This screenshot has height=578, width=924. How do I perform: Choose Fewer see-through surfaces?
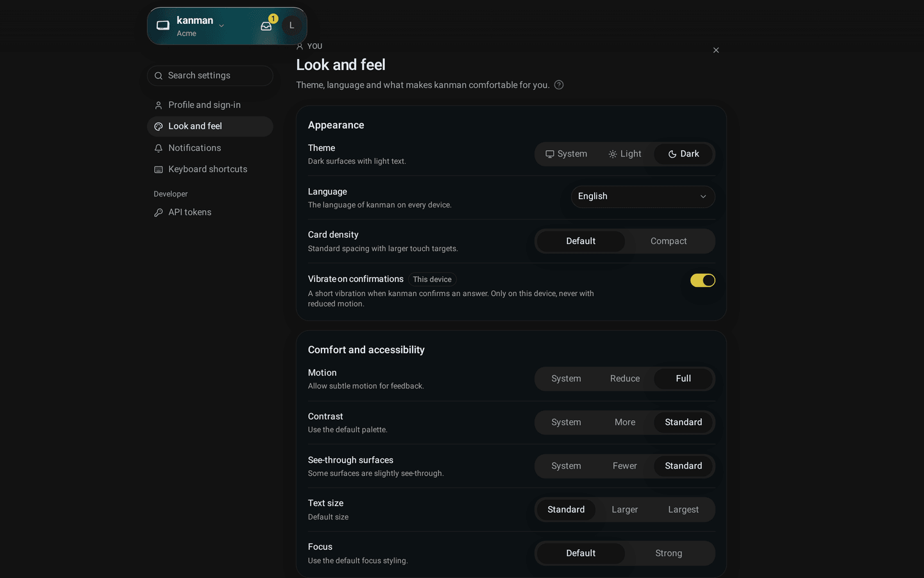click(625, 466)
